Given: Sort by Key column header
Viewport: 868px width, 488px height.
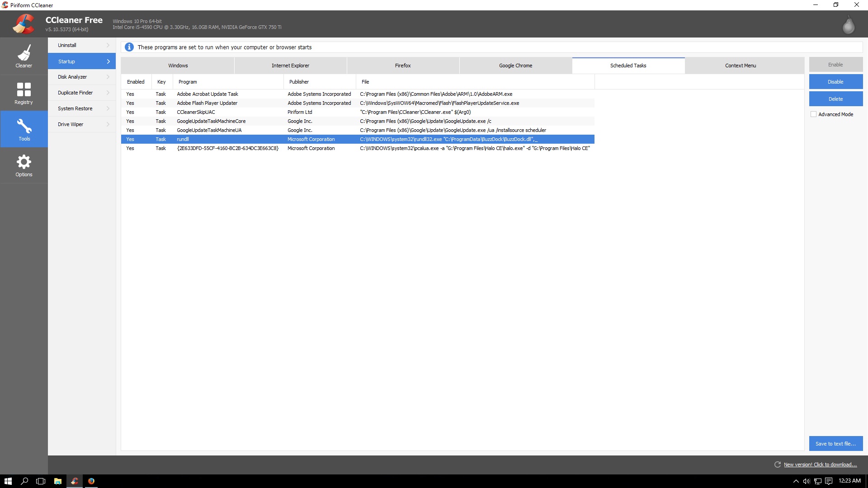Looking at the screenshot, I should [x=162, y=82].
